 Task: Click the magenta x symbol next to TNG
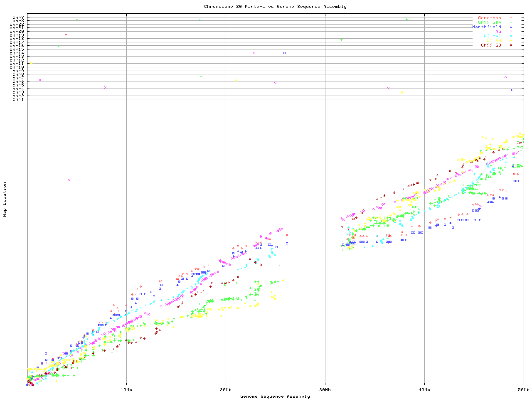tap(511, 32)
